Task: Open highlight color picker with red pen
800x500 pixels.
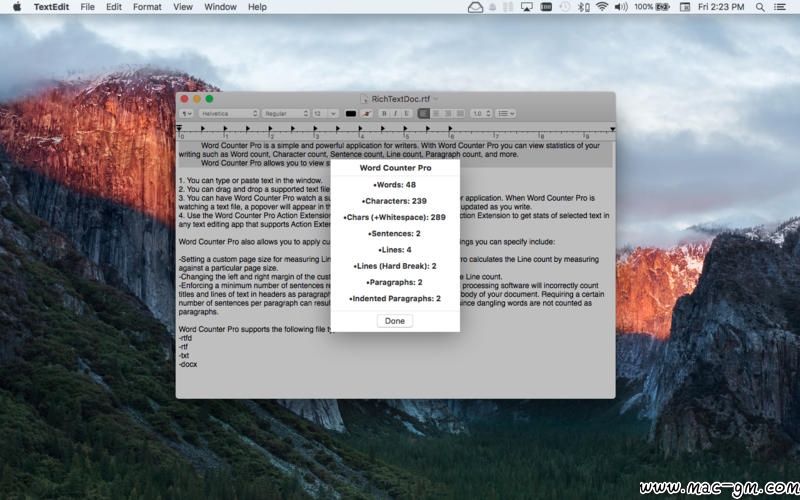Action: point(366,113)
